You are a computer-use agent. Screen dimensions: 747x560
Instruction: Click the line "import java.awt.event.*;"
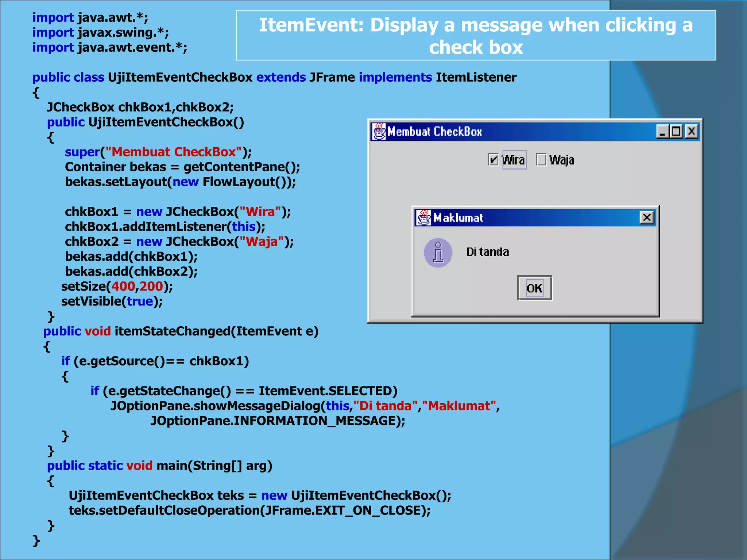110,47
